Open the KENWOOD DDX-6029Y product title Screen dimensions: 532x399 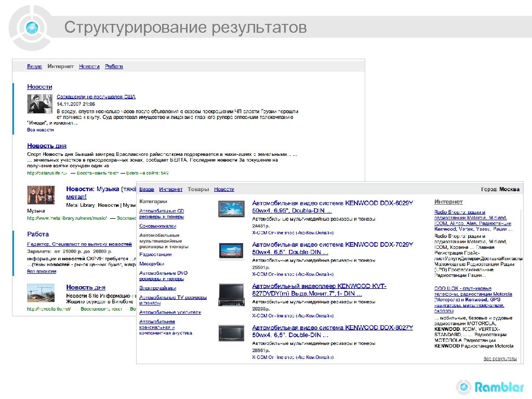332,207
